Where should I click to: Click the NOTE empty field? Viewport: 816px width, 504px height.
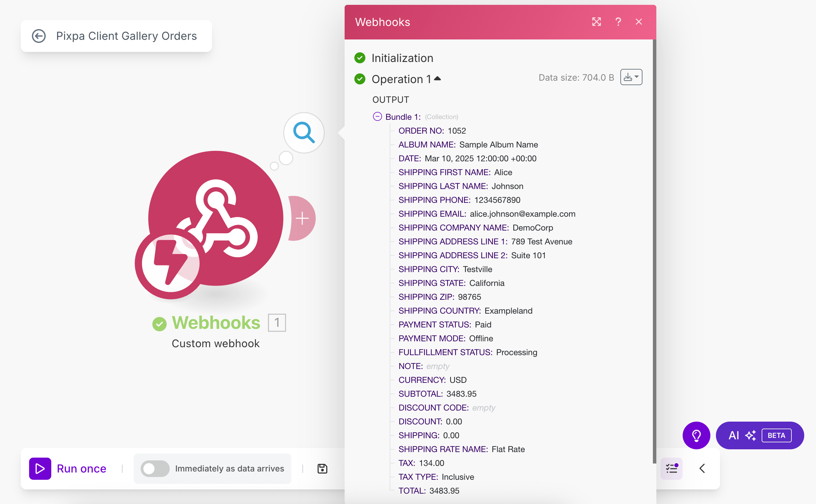coord(424,366)
